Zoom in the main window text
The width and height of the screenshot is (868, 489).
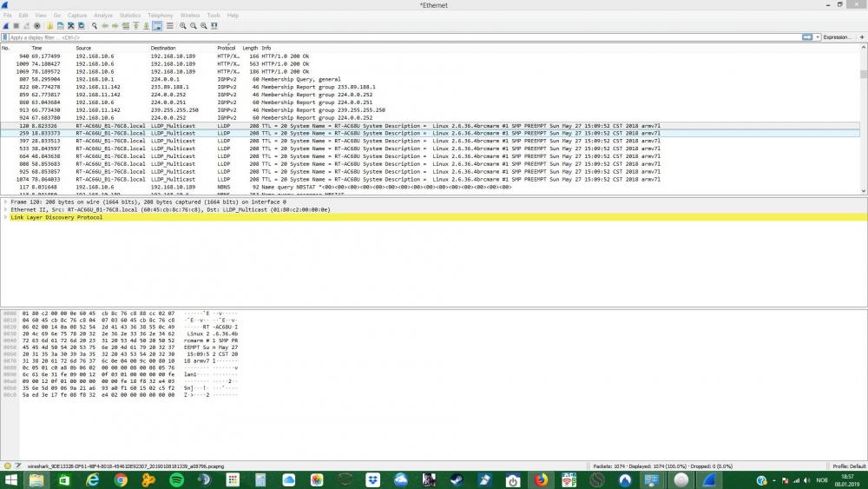(x=182, y=26)
